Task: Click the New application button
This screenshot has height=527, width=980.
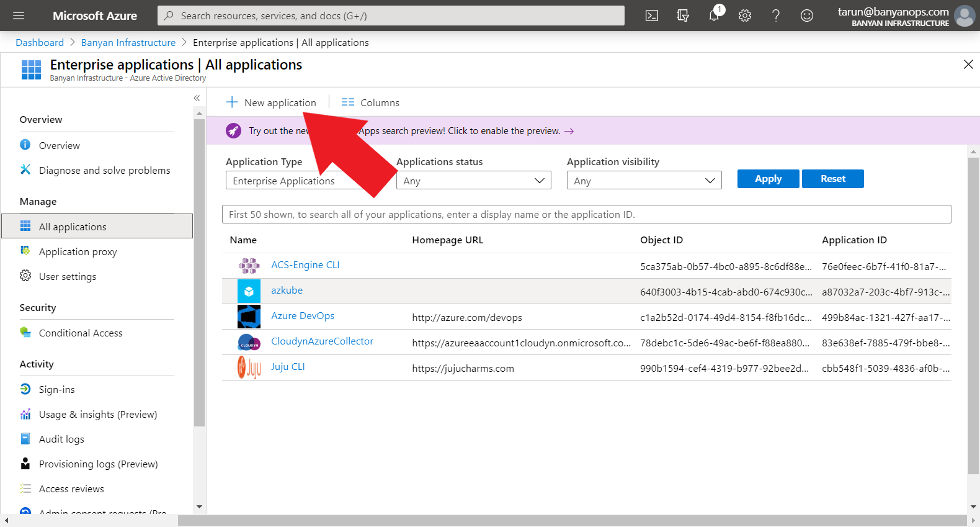Action: click(271, 102)
